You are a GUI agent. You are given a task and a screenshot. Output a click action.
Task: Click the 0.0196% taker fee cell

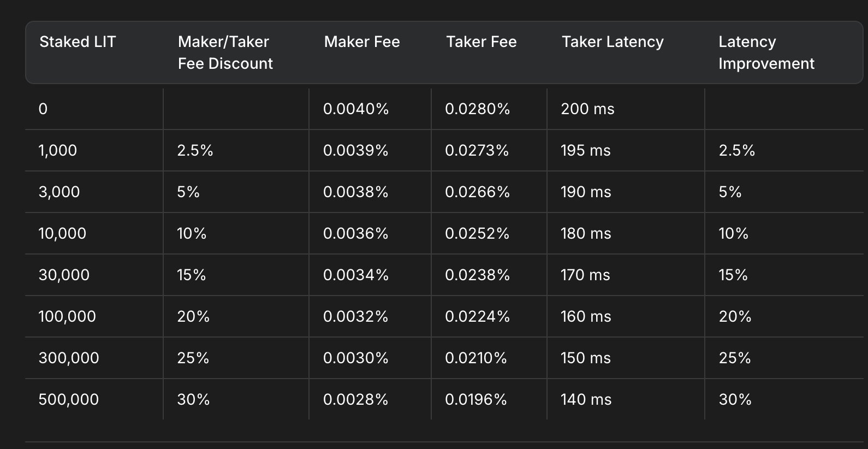pyautogui.click(x=476, y=399)
